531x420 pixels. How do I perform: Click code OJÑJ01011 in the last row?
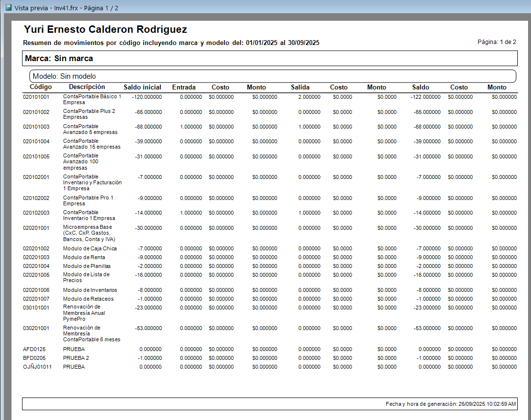tap(37, 367)
